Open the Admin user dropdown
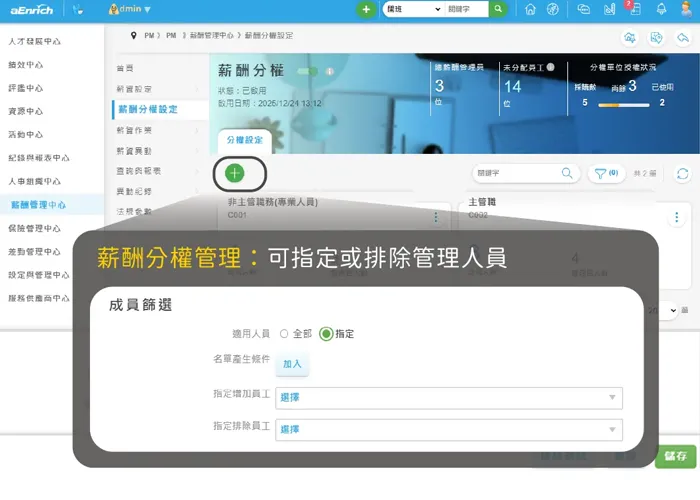The height and width of the screenshot is (500, 700). click(x=129, y=9)
